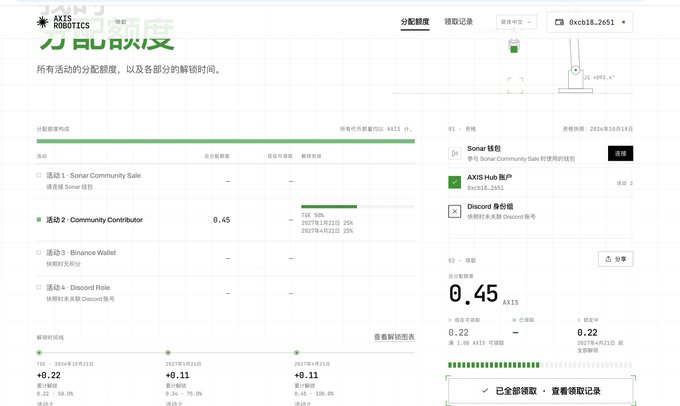Click the X box next to Discord 身份组

click(454, 211)
